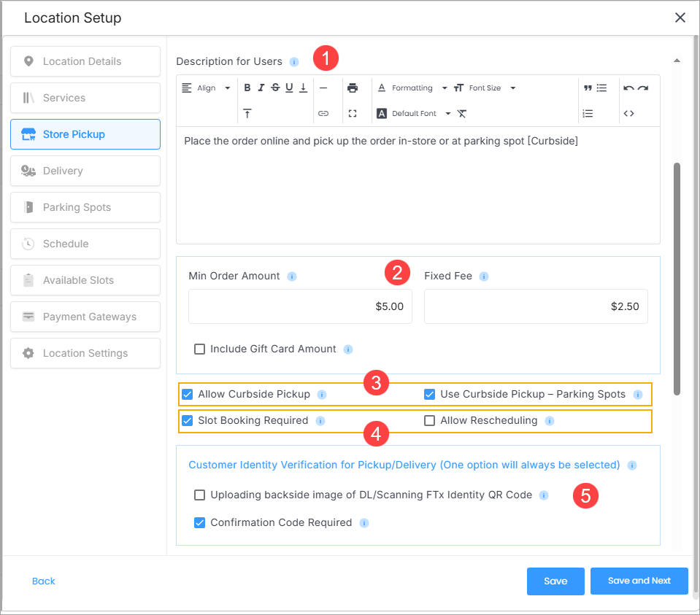Show info tooltip for Fixed Fee
This screenshot has height=615, width=700.
[484, 276]
